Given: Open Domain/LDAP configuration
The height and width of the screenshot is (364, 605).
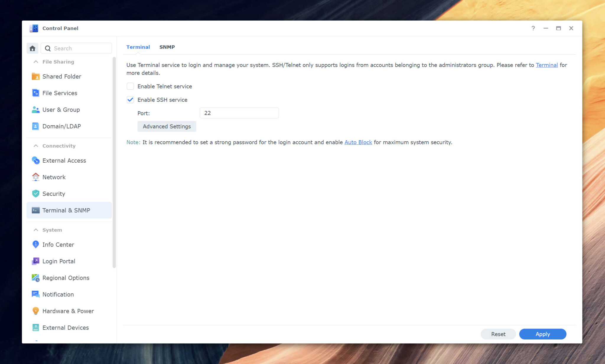Looking at the screenshot, I should [61, 126].
